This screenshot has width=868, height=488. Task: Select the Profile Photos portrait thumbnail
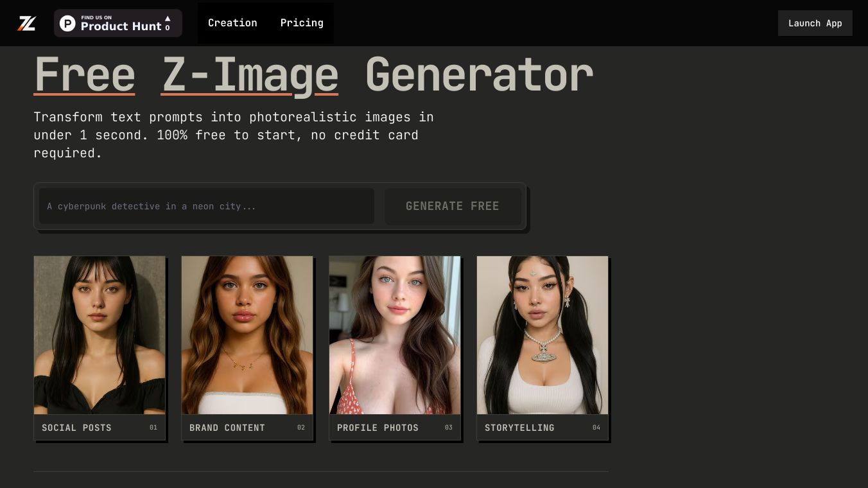coord(395,335)
